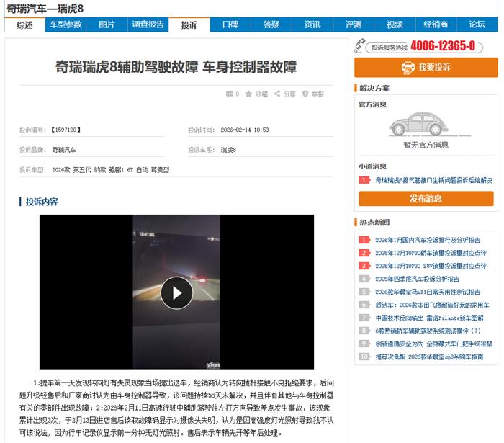504x443 pixels.
Task: Open the 综述 tab
Action: tap(24, 24)
